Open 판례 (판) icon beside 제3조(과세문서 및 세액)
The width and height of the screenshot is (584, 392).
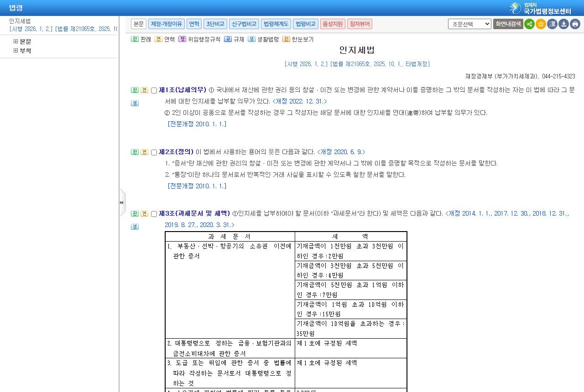[x=135, y=213]
